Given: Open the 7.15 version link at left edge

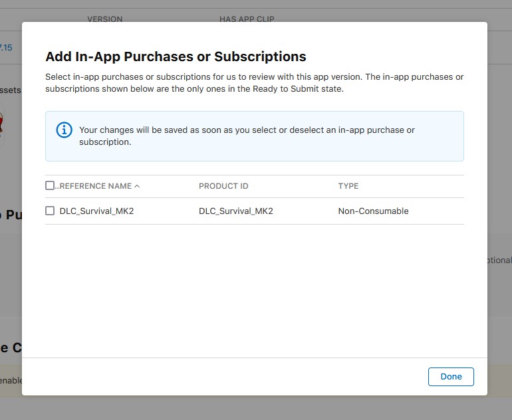Looking at the screenshot, I should click(x=7, y=48).
